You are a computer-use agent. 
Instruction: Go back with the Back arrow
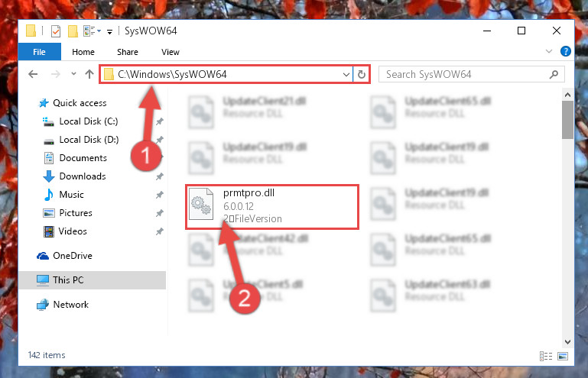point(33,74)
